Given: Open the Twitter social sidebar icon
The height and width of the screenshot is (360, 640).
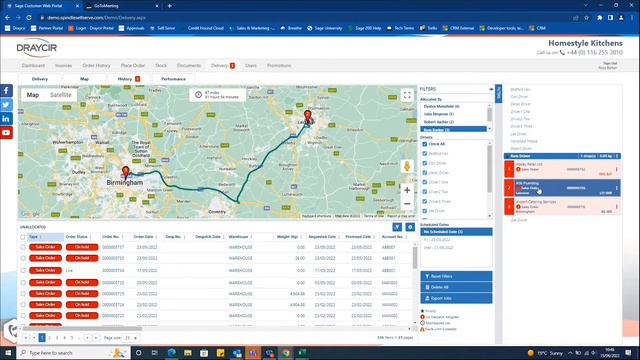Looking at the screenshot, I should point(6,104).
